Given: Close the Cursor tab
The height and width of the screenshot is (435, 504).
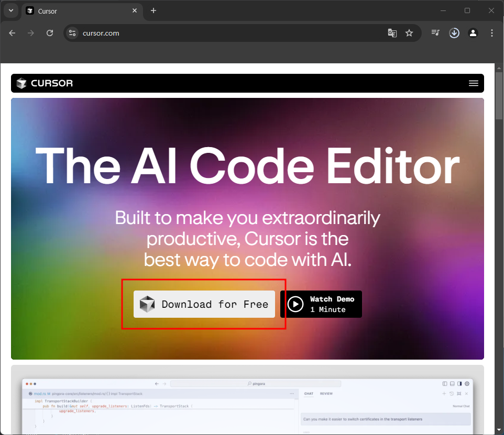Looking at the screenshot, I should (135, 10).
